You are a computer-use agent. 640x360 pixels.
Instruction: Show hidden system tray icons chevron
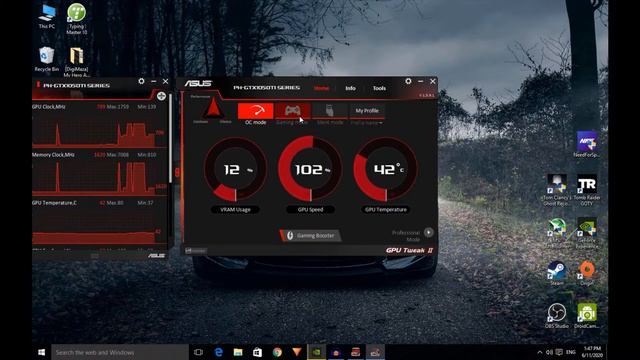pyautogui.click(x=540, y=352)
